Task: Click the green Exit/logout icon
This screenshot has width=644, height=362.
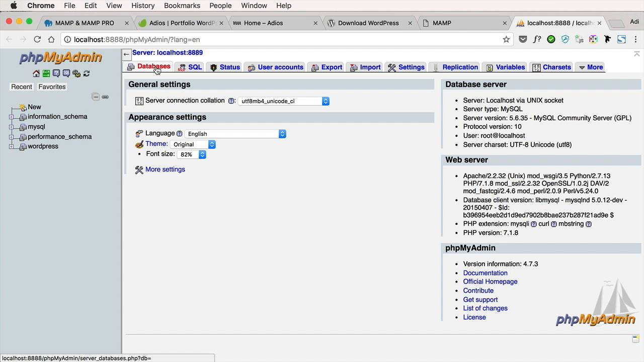Action: 46,73
